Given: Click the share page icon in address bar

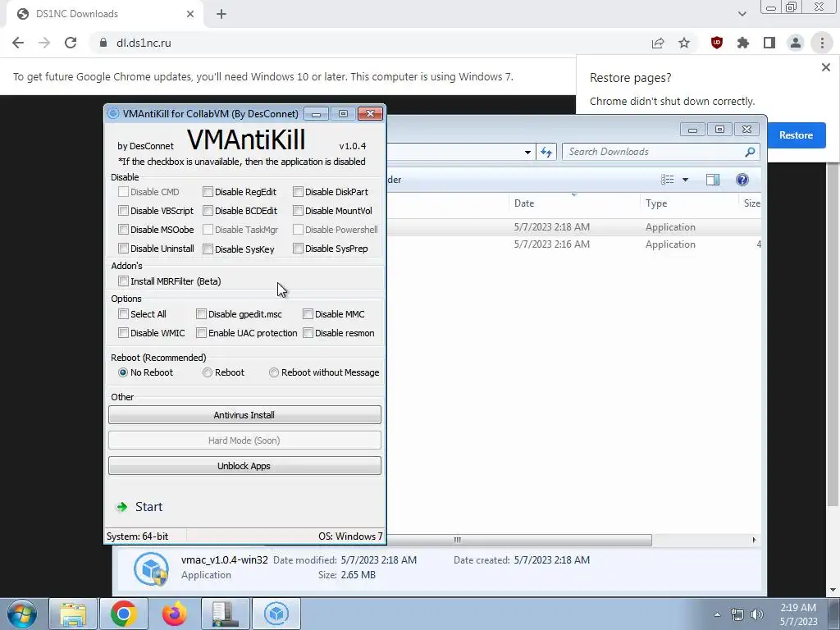Looking at the screenshot, I should click(x=658, y=43).
